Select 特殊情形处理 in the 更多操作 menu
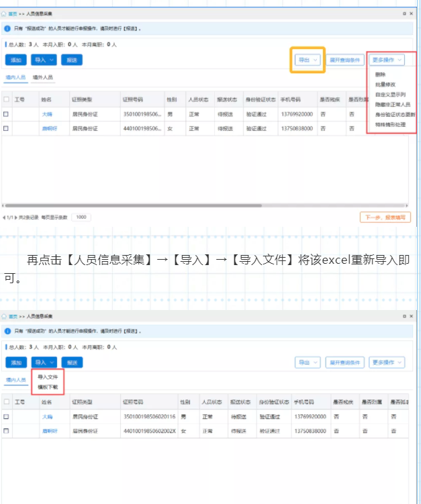 (x=391, y=125)
